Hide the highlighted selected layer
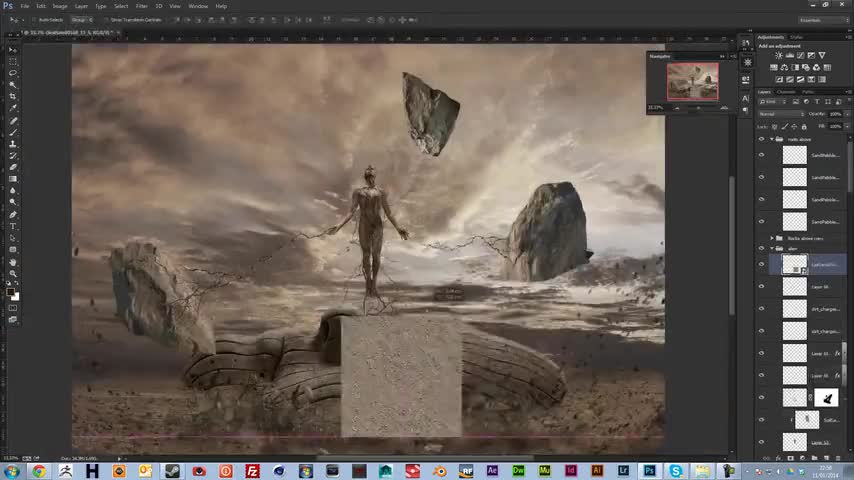The height and width of the screenshot is (480, 854). click(761, 264)
